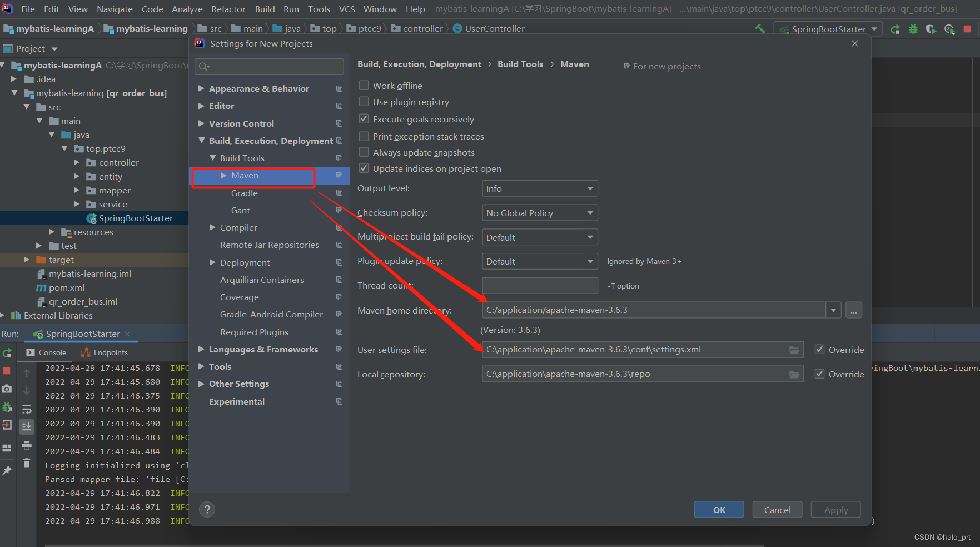The width and height of the screenshot is (980, 547).
Task: Click the up arrow icon in console
Action: 27,373
